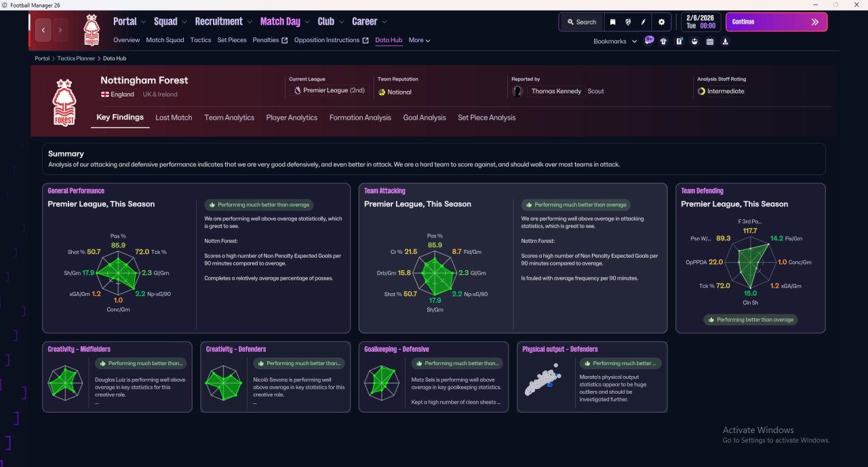Image resolution: width=868 pixels, height=467 pixels.
Task: Click the group of people icon in the bookmarks row
Action: tap(694, 41)
